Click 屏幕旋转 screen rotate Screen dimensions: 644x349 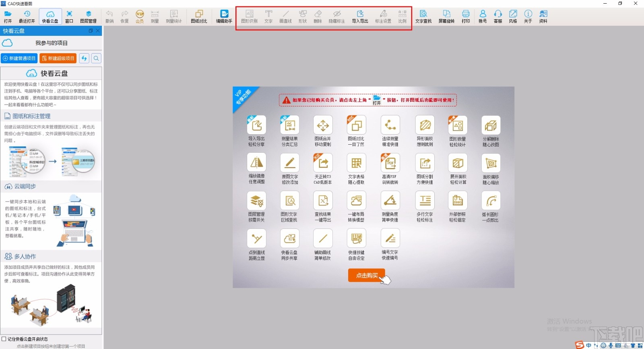tap(446, 17)
